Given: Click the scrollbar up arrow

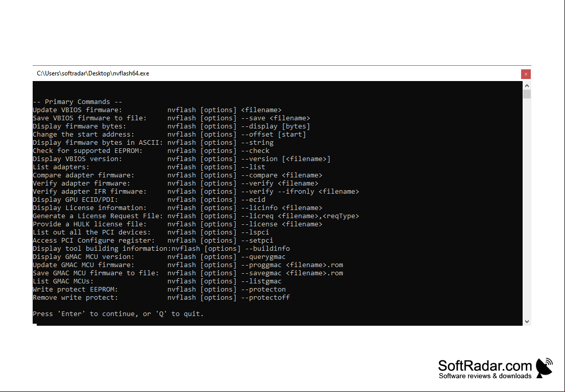Looking at the screenshot, I should point(527,86).
